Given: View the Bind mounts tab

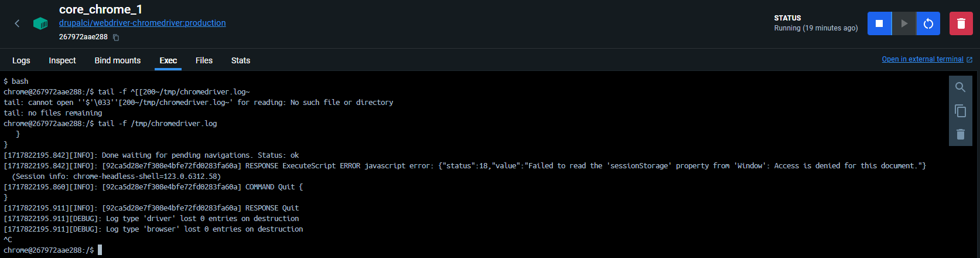Looking at the screenshot, I should [x=117, y=60].
